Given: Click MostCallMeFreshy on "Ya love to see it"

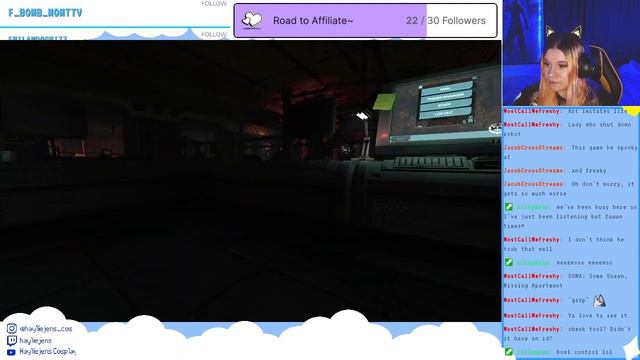Looking at the screenshot, I should pyautogui.click(x=532, y=316).
